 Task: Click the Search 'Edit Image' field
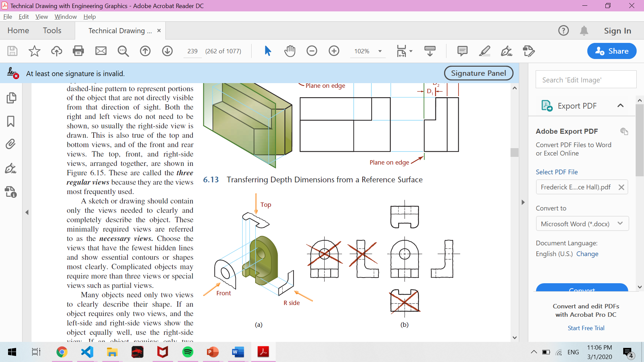click(x=586, y=80)
